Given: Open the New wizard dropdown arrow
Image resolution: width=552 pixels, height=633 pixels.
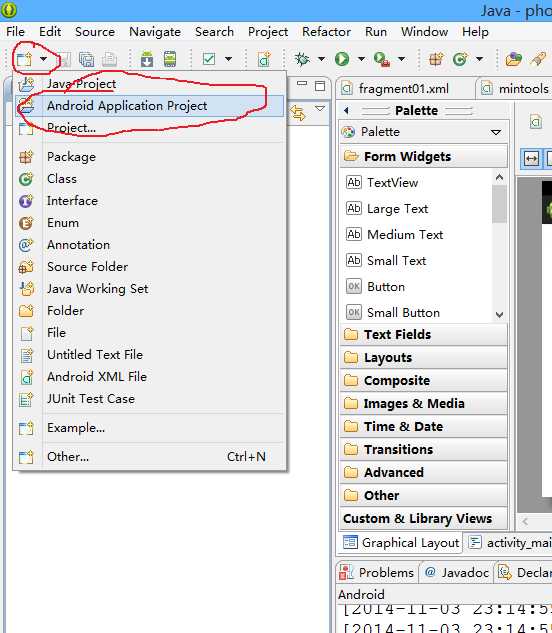Looking at the screenshot, I should [43, 59].
